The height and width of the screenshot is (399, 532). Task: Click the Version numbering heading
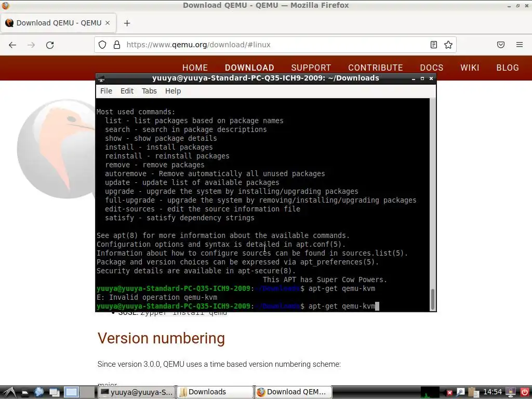click(x=161, y=338)
